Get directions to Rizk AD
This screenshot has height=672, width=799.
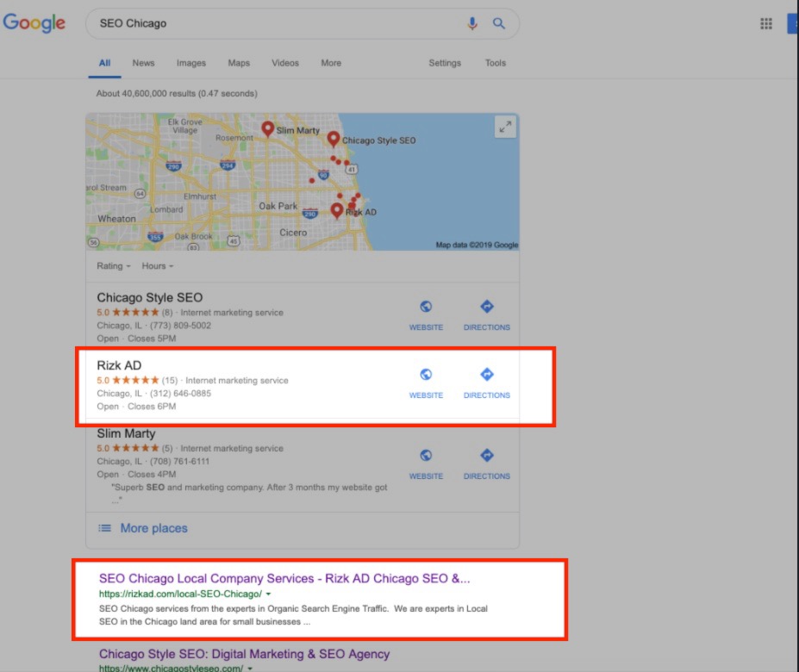click(487, 383)
